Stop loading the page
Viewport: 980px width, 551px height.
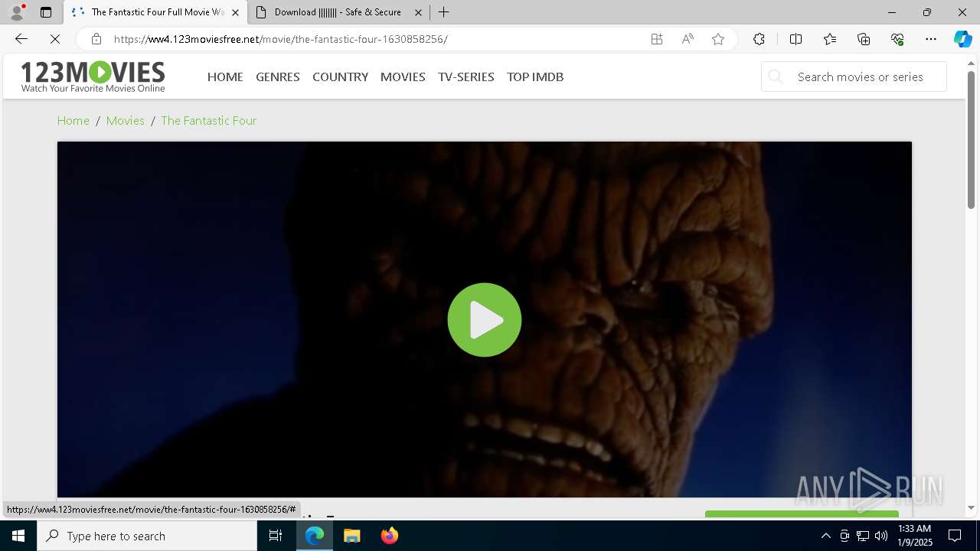[x=55, y=39]
